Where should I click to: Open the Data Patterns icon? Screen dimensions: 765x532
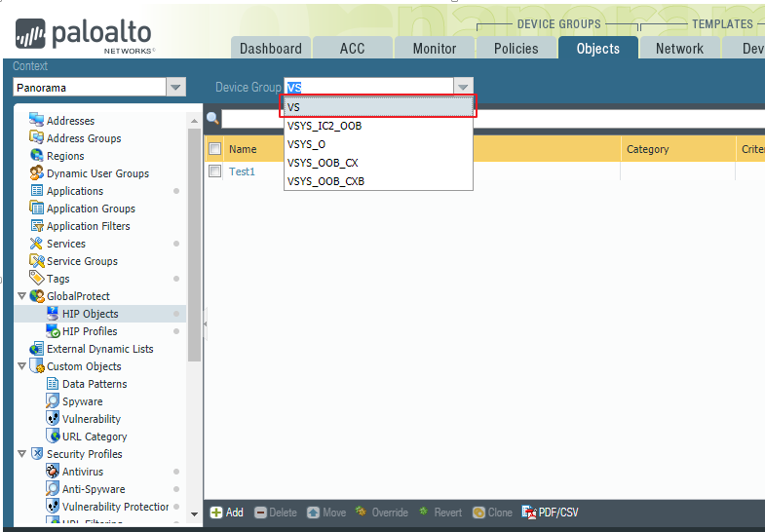pos(53,383)
